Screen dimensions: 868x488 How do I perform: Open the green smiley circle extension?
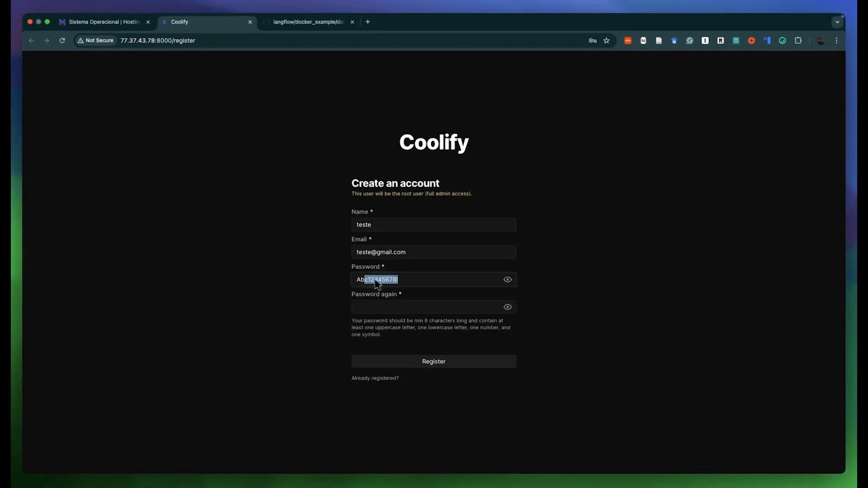click(783, 41)
